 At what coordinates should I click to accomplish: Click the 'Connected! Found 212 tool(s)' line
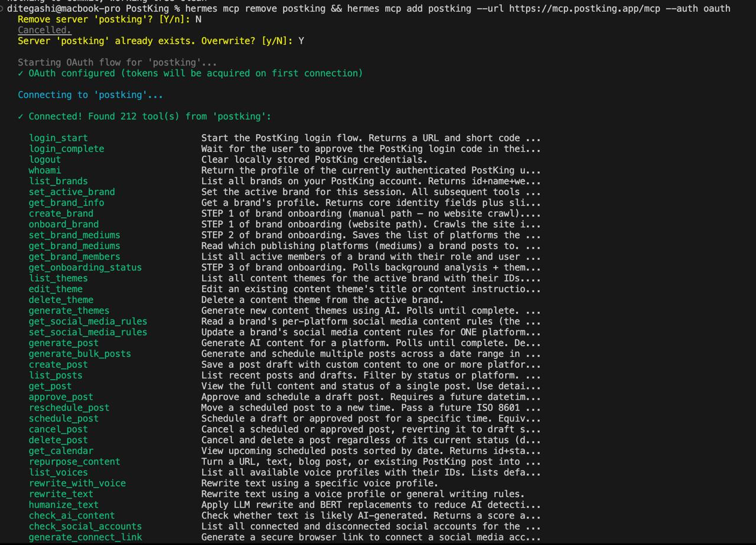click(145, 116)
